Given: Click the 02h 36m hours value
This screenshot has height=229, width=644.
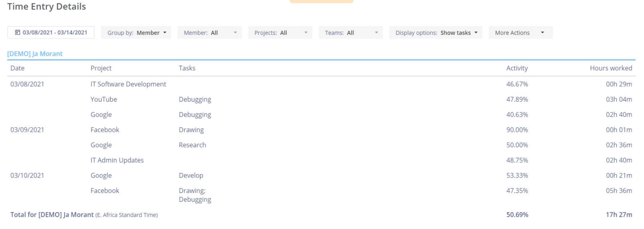Looking at the screenshot, I should tap(619, 145).
